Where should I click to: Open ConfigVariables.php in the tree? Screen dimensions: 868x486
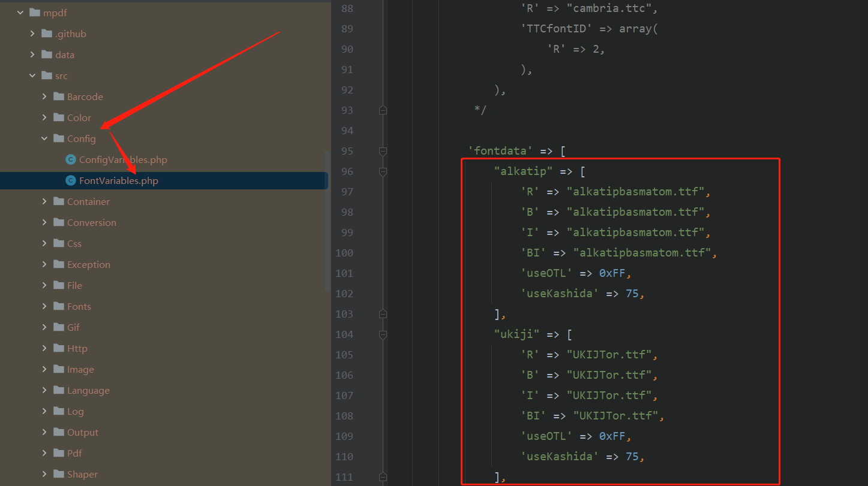point(123,160)
